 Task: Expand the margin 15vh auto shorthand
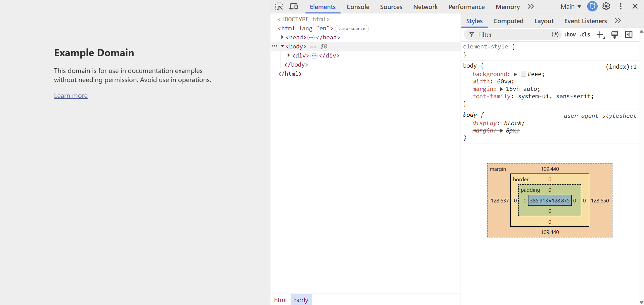(x=501, y=89)
